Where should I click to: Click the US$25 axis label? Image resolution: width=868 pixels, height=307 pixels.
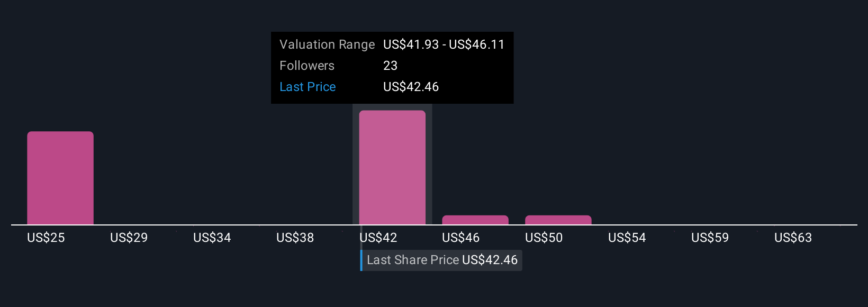pos(46,238)
